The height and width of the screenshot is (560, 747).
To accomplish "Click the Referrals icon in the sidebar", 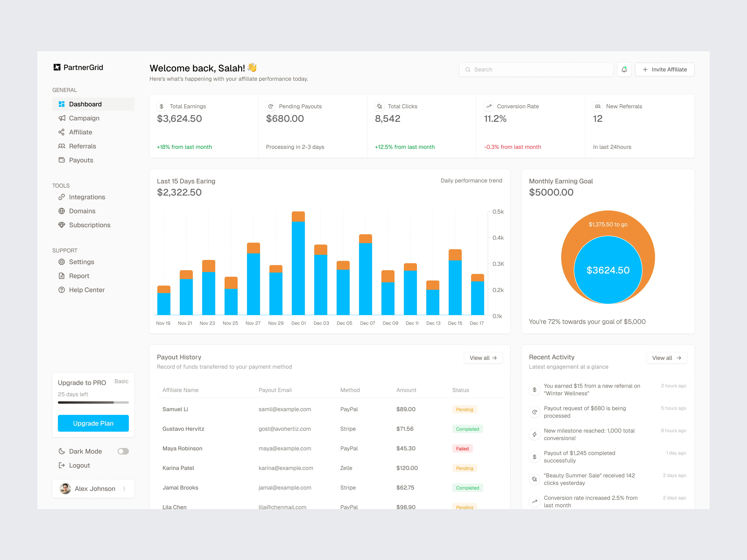I will click(62, 146).
